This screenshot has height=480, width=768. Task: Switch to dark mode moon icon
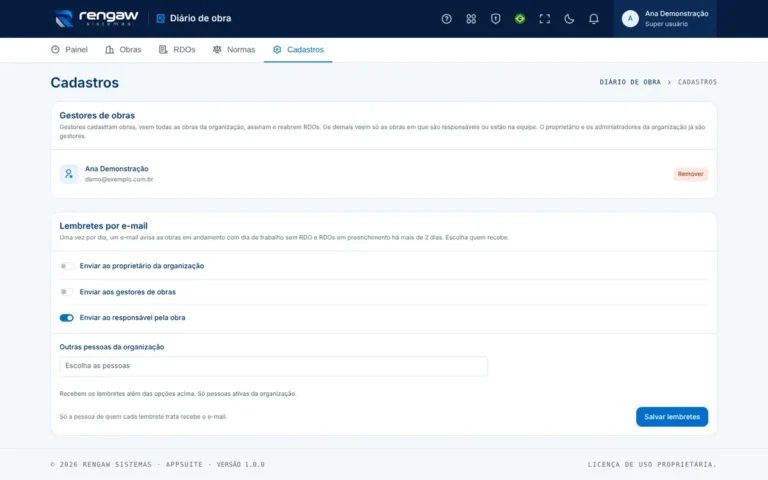tap(569, 19)
